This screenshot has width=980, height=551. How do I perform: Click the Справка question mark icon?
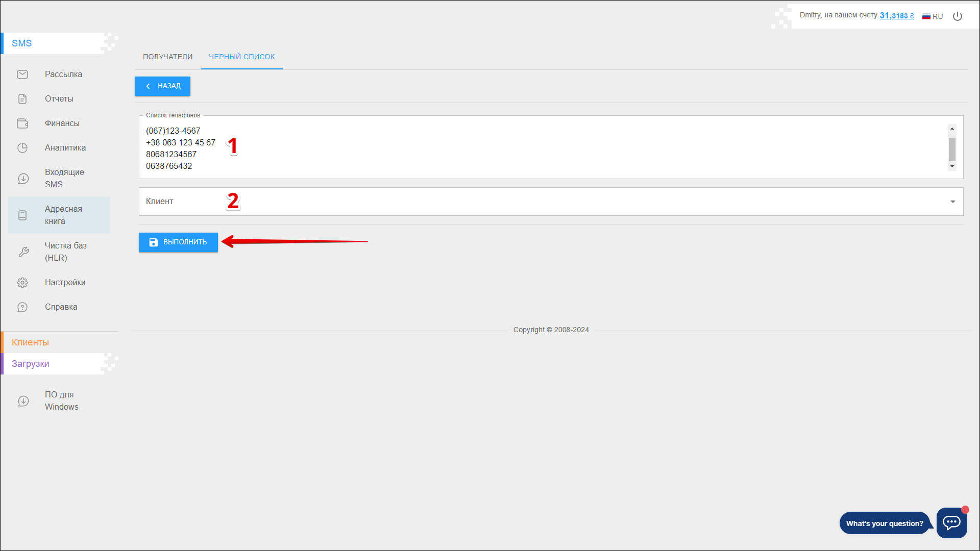pos(22,307)
